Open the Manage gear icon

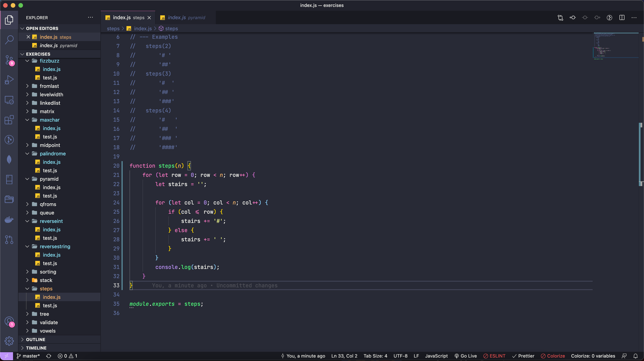pyautogui.click(x=9, y=341)
